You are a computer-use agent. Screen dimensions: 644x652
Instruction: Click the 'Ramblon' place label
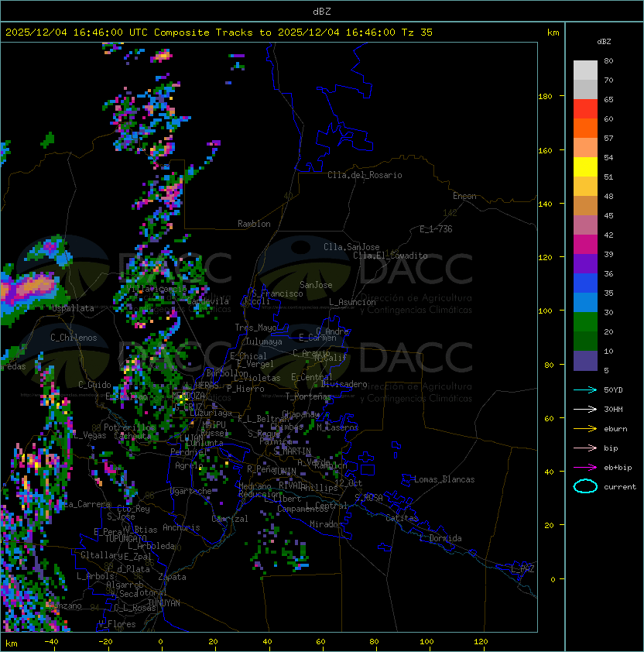click(254, 224)
